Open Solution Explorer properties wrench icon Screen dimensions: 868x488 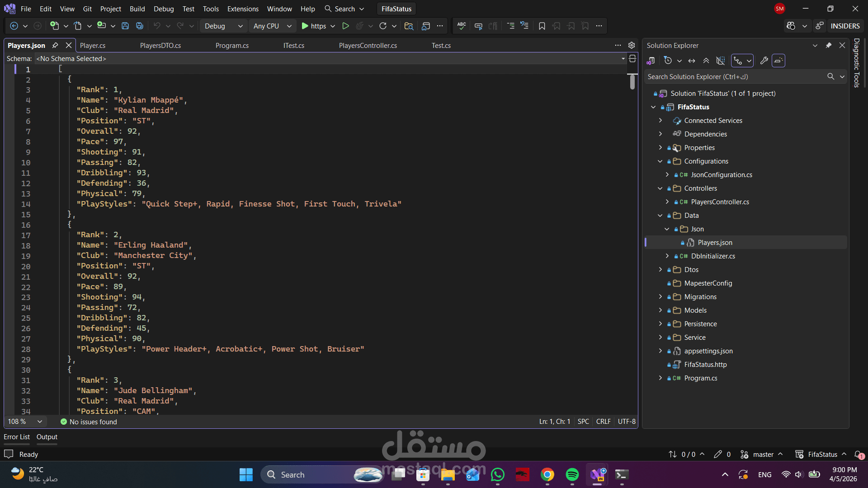764,61
